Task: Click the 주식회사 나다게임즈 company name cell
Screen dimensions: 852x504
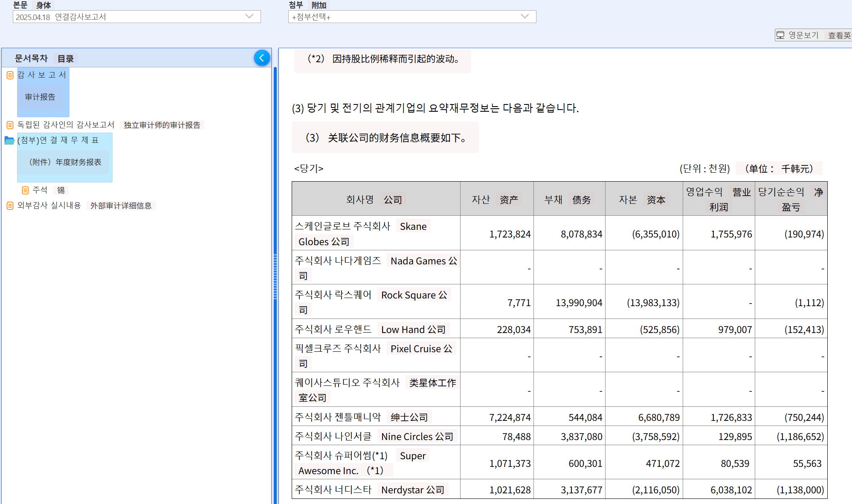Action: click(376, 268)
